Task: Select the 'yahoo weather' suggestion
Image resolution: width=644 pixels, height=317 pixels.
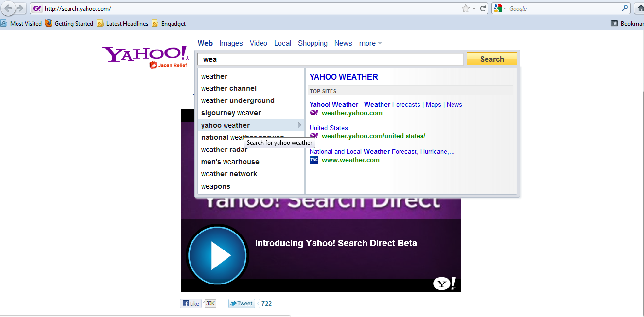Action: pos(251,125)
